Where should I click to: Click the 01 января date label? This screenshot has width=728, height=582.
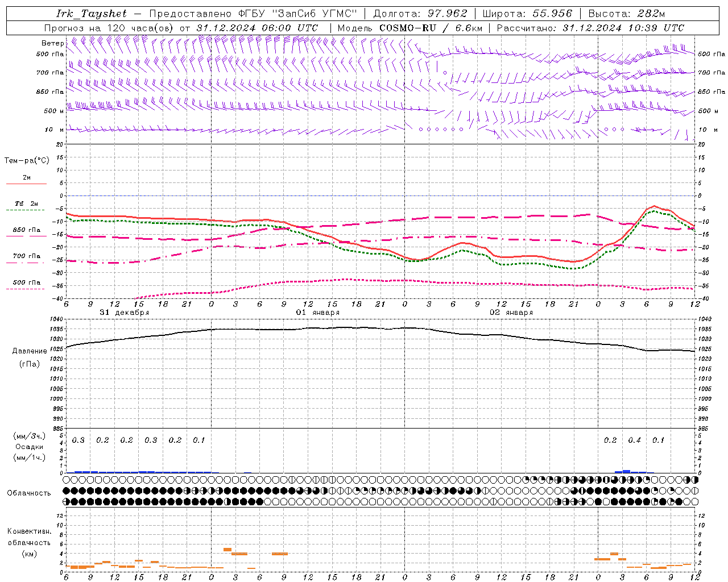coord(318,313)
